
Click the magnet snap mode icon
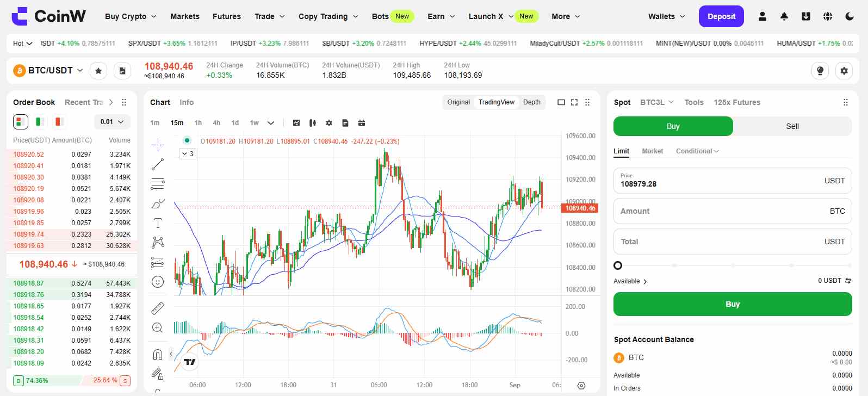(x=158, y=355)
